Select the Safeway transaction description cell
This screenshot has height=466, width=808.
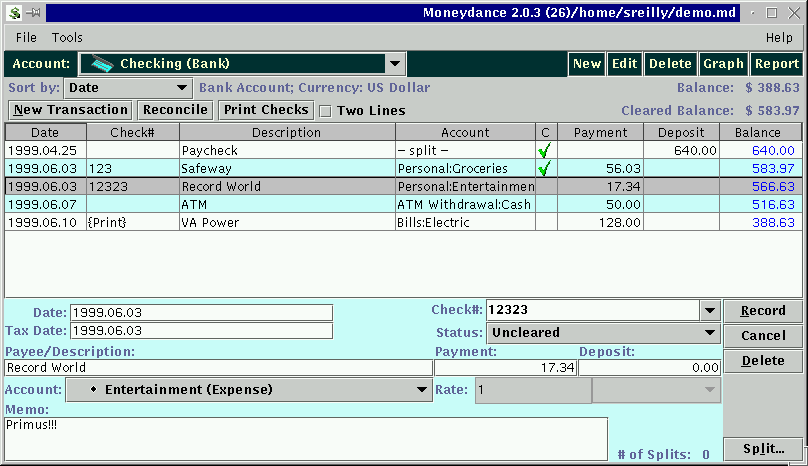(x=287, y=169)
